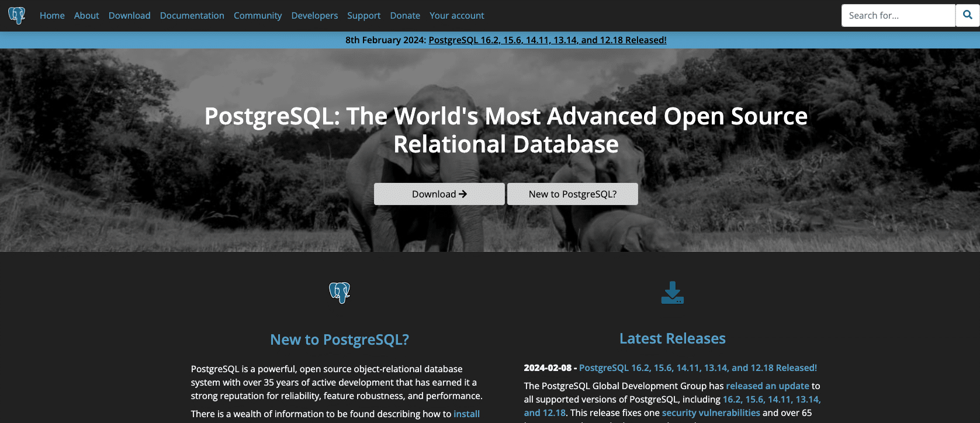980x423 pixels.
Task: Open Documentation in the navbar
Action: pyautogui.click(x=192, y=16)
